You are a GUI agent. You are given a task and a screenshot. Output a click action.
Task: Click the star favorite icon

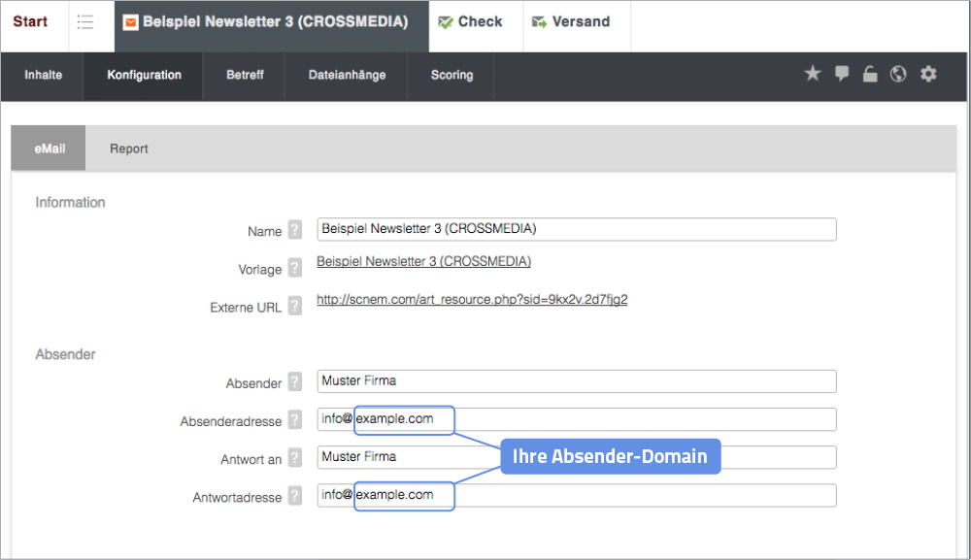[813, 75]
